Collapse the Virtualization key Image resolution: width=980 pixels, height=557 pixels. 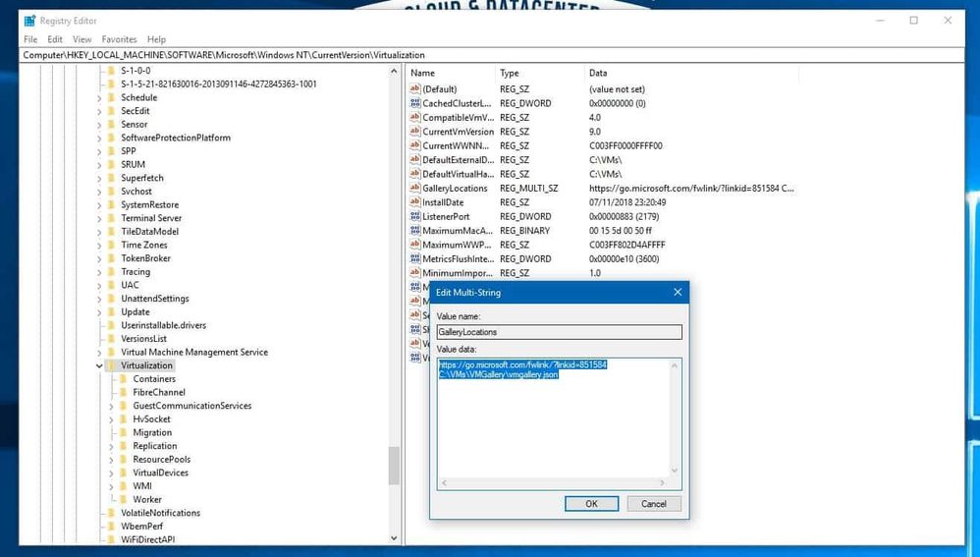[99, 365]
